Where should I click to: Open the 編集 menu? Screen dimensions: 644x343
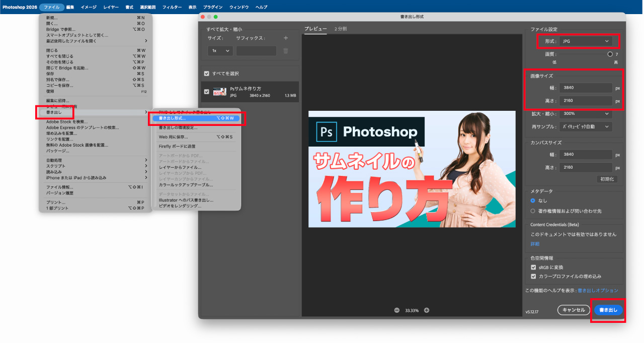point(70,7)
